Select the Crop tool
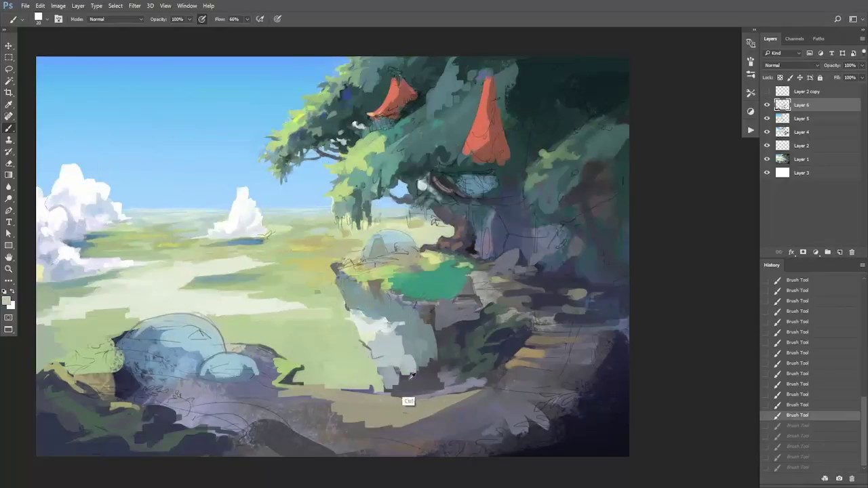868x488 pixels. (x=9, y=93)
